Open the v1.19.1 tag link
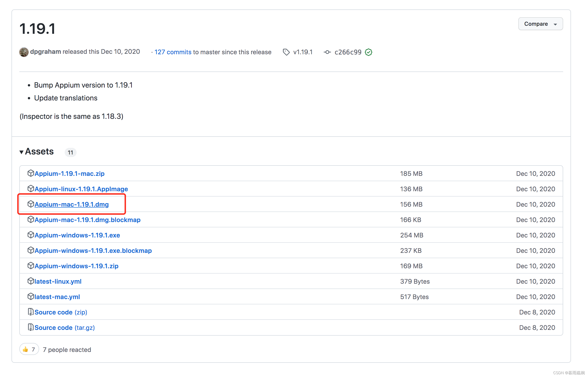The height and width of the screenshot is (377, 588). (303, 52)
